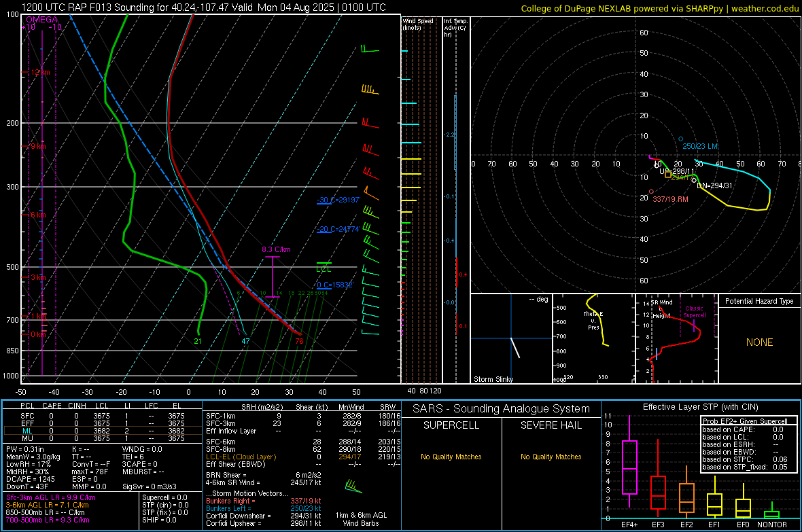Click the wet-bulb value 47
The image size is (802, 532).
point(245,341)
